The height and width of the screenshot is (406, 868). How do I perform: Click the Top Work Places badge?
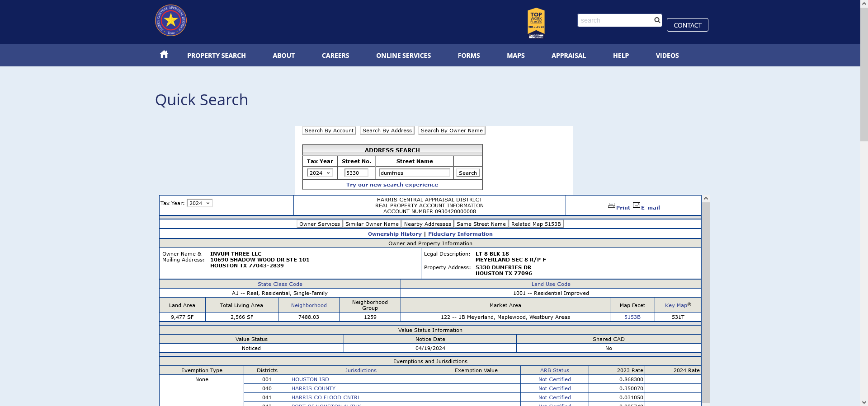(536, 23)
